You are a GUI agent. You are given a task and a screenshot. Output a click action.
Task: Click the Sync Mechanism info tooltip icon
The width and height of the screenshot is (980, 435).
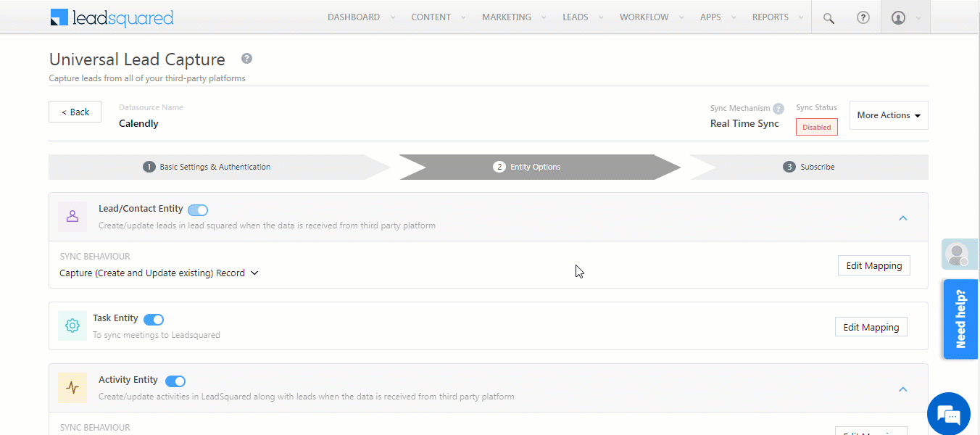coord(778,107)
